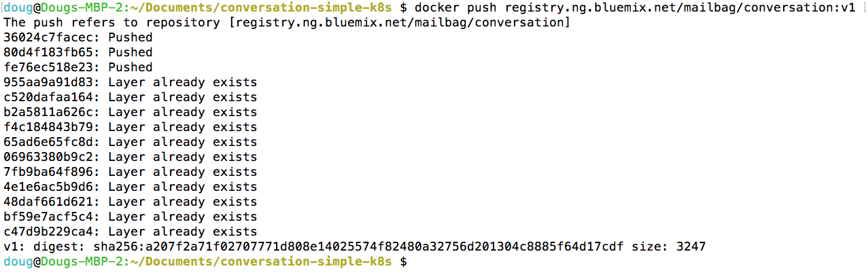The height and width of the screenshot is (273, 868).
Task: Select layer ID bf59e7acf5c4
Action: 48,217
